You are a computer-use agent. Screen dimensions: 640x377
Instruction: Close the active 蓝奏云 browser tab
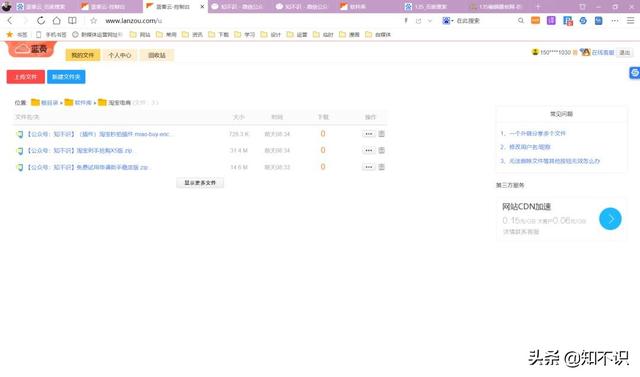click(202, 7)
